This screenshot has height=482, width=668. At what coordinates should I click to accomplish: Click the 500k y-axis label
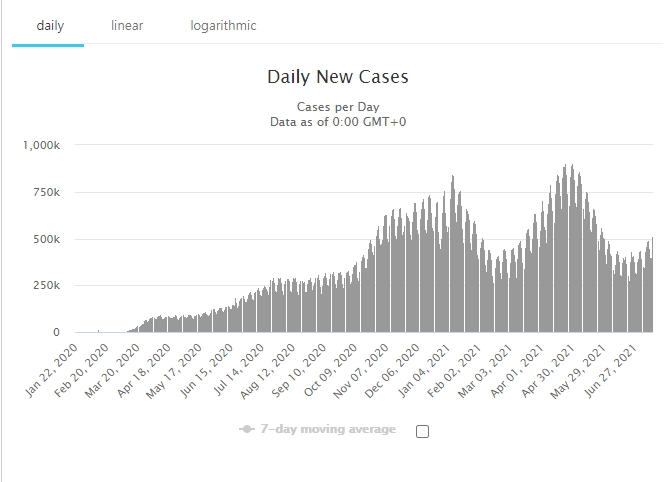click(46, 239)
